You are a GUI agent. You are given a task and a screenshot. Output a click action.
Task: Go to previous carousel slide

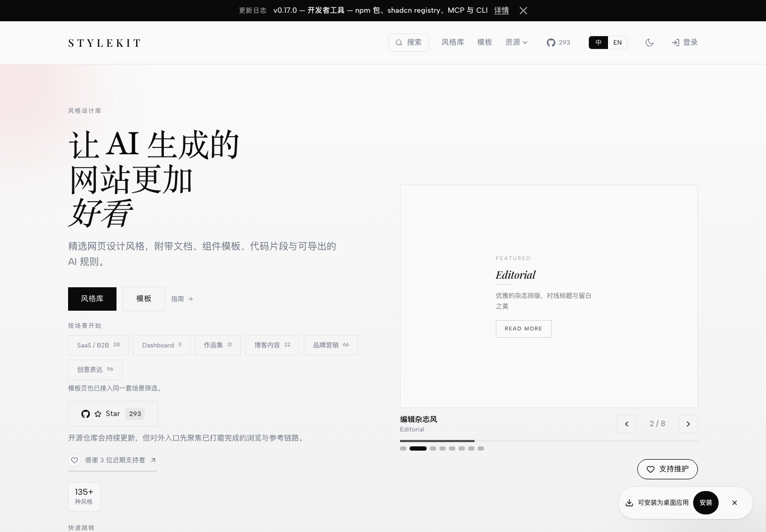pyautogui.click(x=627, y=424)
